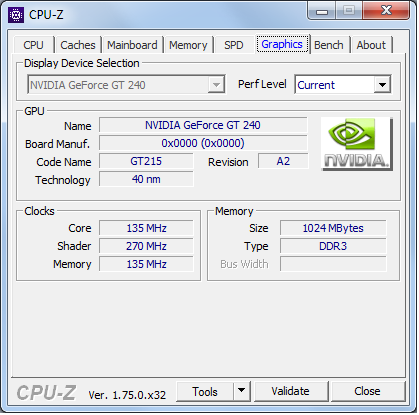Click the CPU-Z app icon in title bar
Image resolution: width=419 pixels, height=415 pixels.
point(16,15)
